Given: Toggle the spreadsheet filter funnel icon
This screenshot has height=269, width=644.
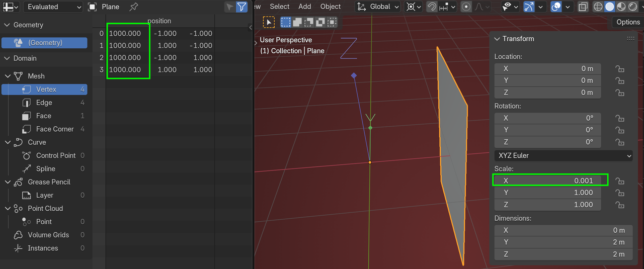Looking at the screenshot, I should [242, 7].
